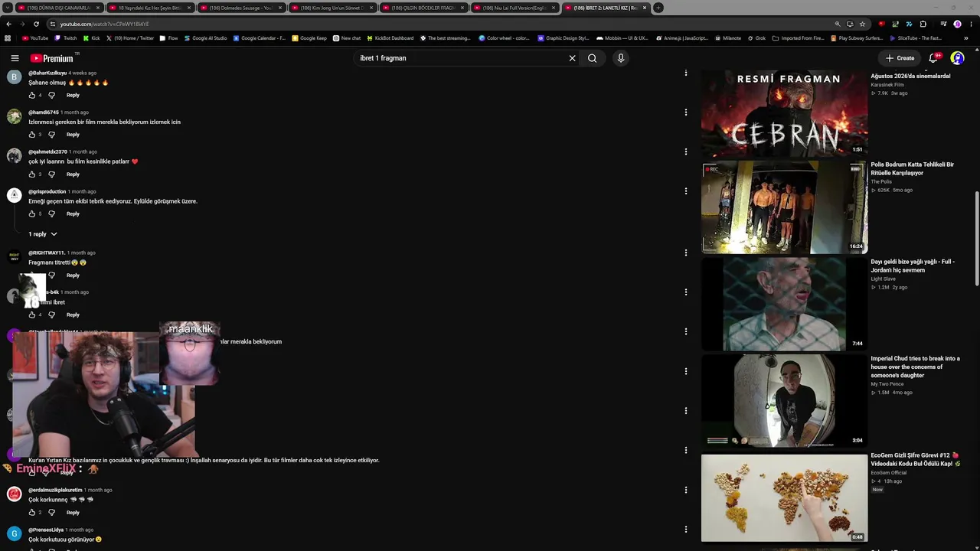
Task: Open the YouTube account avatar menu
Action: point(957,58)
